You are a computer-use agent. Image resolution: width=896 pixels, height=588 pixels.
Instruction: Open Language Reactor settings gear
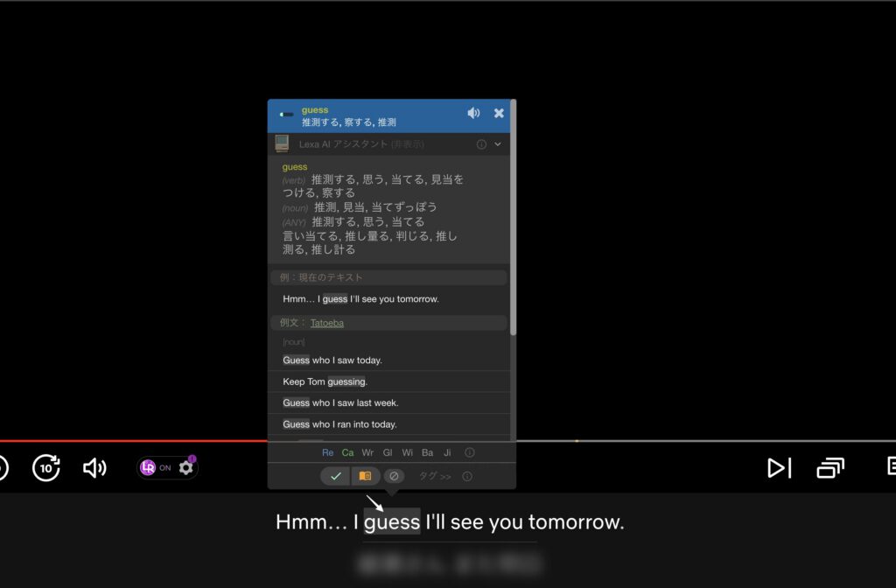185,467
